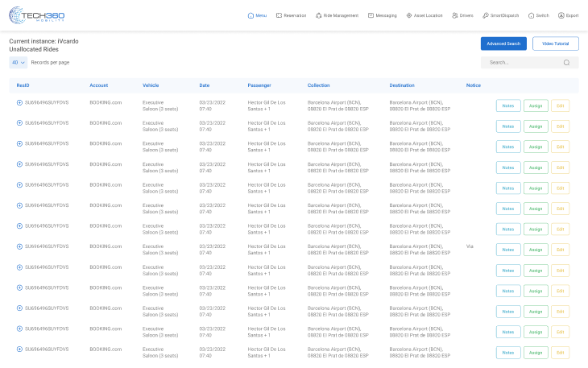588x368 pixels.
Task: Click the 'Via' notice text
Action: 470,246
